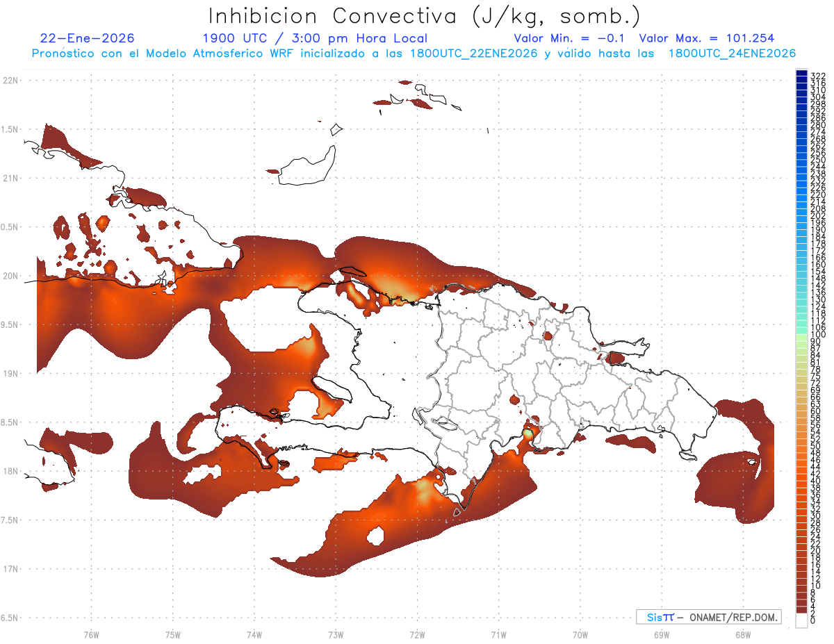
Task: Click the '322' value on the color scale
Action: coord(817,76)
